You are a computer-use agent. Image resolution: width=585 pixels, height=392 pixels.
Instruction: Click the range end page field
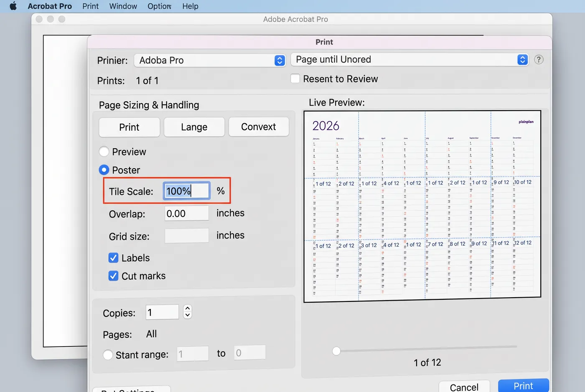(x=250, y=353)
